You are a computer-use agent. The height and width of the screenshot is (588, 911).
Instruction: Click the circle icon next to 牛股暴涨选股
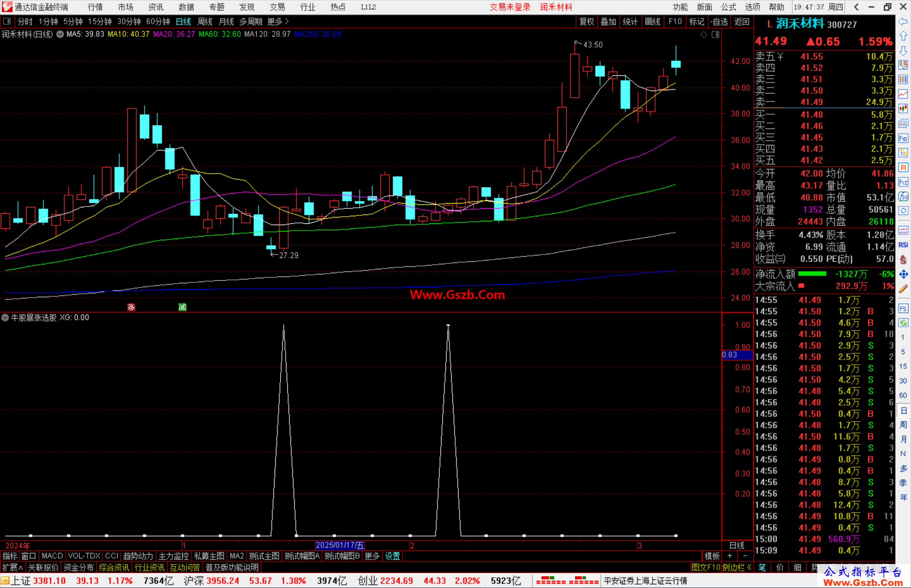pyautogui.click(x=5, y=317)
